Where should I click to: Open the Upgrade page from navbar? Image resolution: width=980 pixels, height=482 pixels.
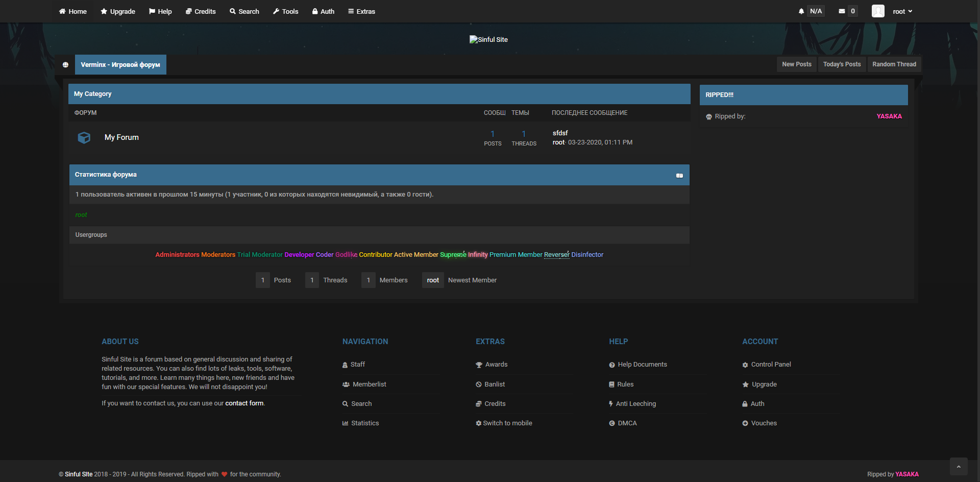[118, 11]
